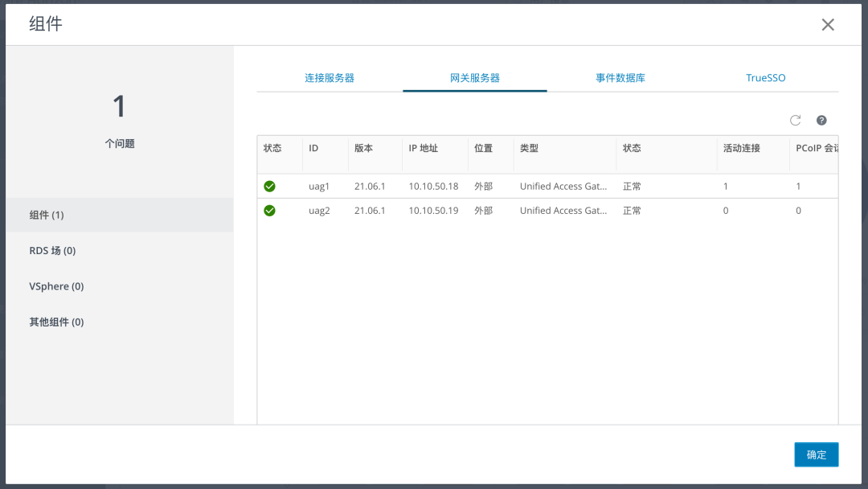868x489 pixels.
Task: Go to the TrueSSO tab
Action: point(766,78)
